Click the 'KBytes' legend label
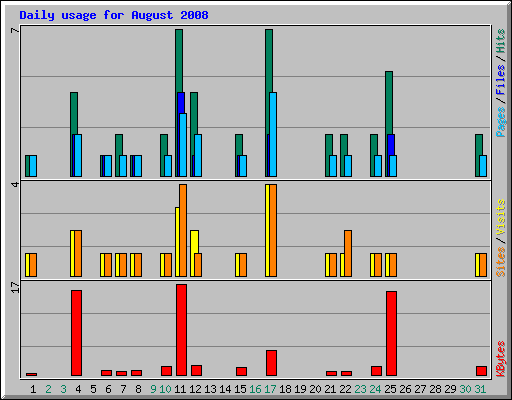 [500, 359]
